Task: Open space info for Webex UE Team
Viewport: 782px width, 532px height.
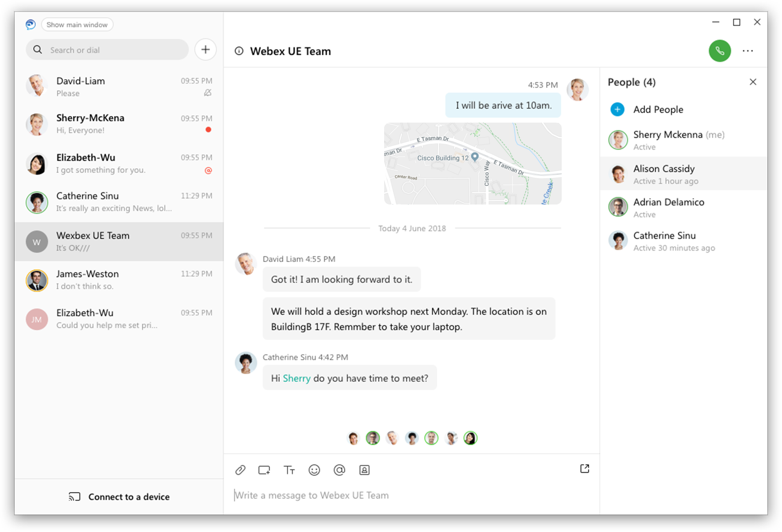Action: pyautogui.click(x=239, y=51)
